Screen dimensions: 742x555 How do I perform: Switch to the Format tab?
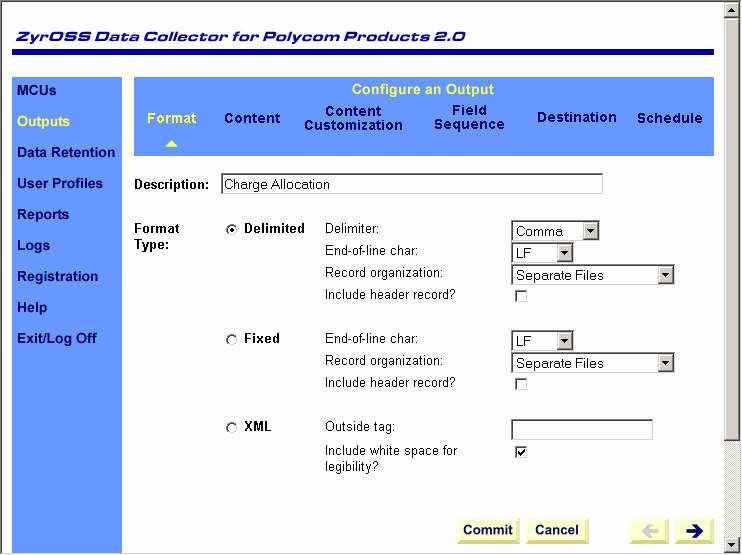tap(171, 118)
